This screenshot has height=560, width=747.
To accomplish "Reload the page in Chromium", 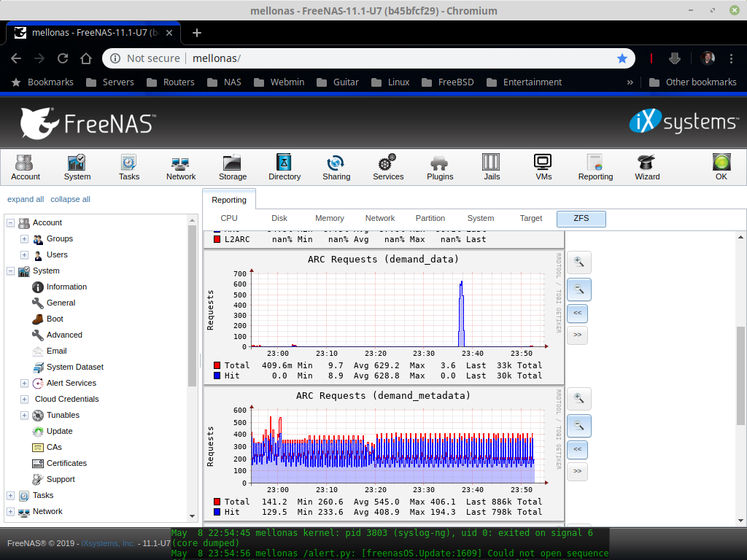I will 63,58.
